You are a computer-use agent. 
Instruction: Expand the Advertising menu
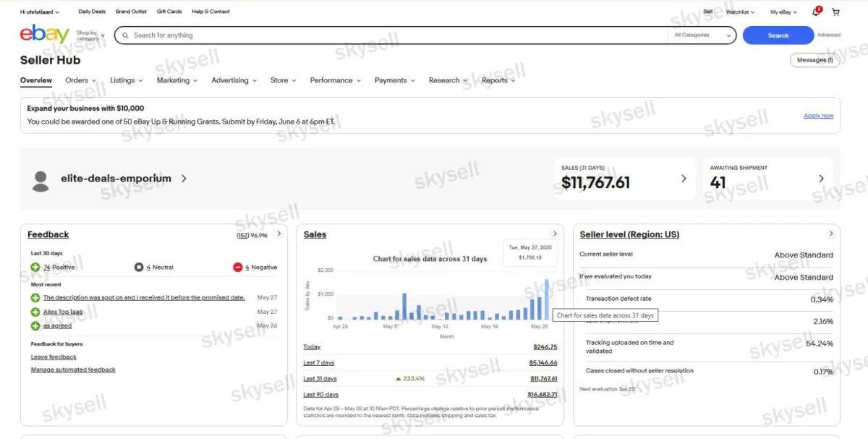(233, 80)
